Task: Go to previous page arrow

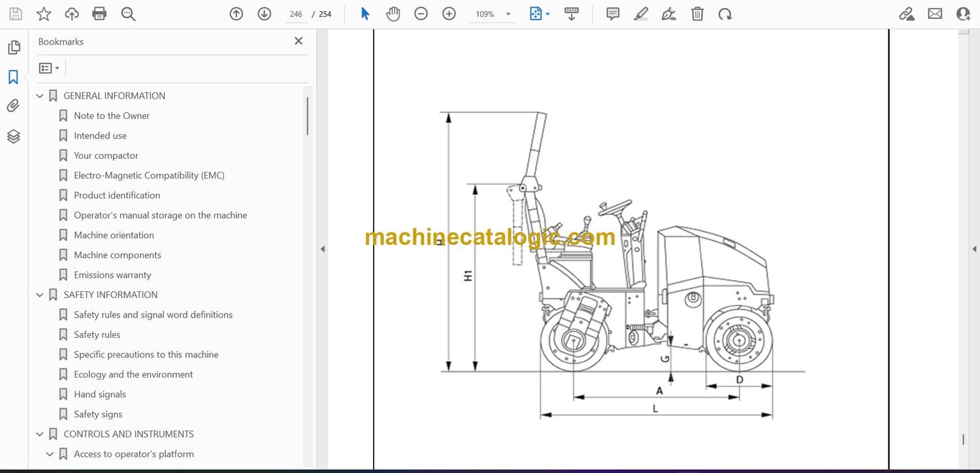Action: tap(237, 14)
